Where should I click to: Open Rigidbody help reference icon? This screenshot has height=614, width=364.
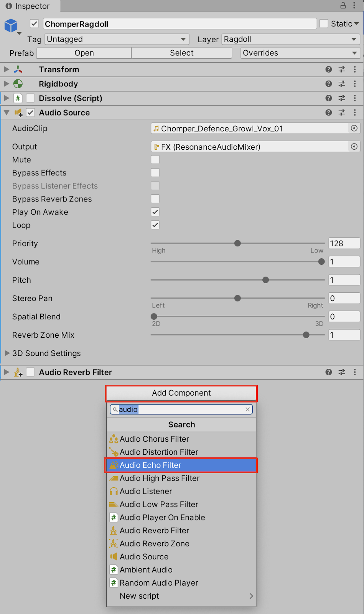[x=329, y=84]
